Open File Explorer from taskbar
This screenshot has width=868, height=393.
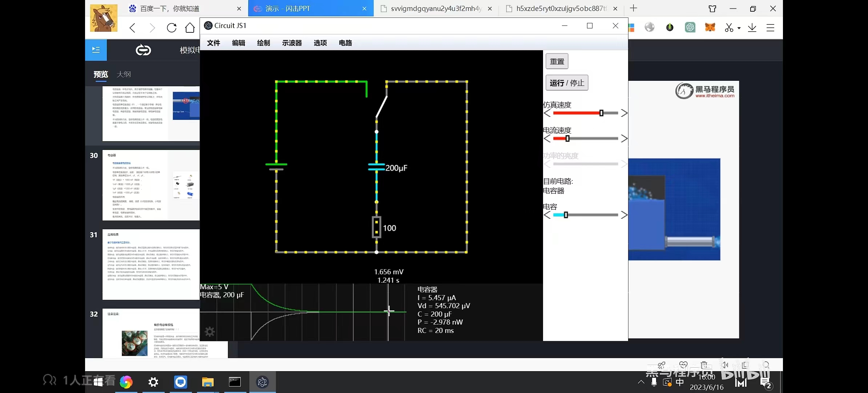pos(208,382)
